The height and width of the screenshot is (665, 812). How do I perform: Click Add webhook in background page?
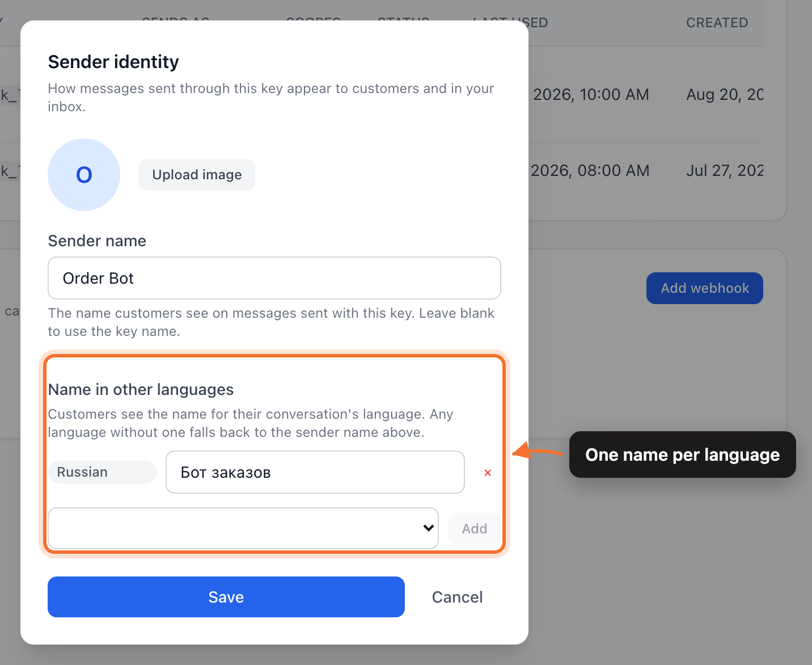(x=705, y=288)
